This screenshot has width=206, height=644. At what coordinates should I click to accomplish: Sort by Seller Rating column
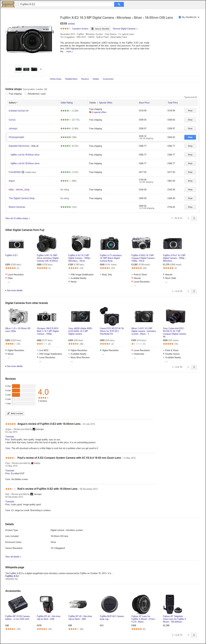66,103
